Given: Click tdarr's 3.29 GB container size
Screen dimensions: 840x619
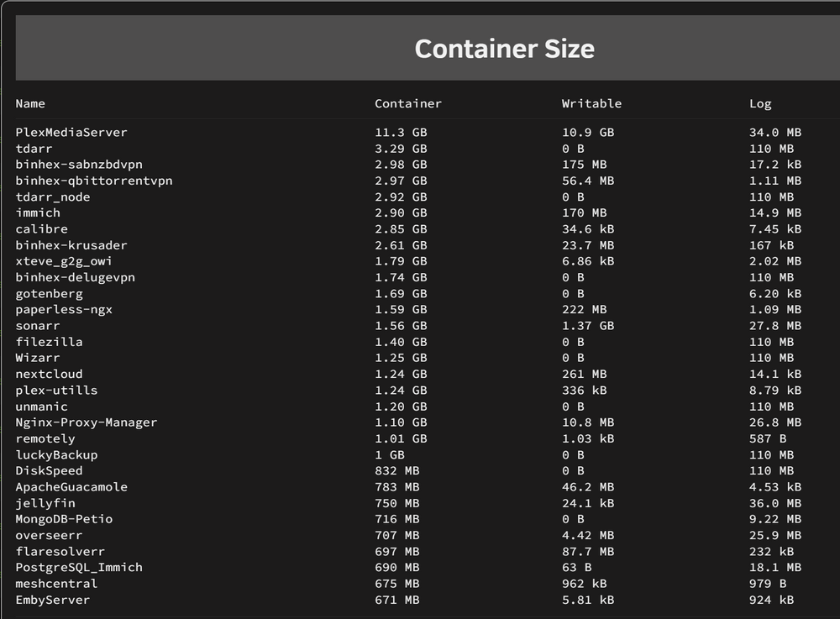Looking at the screenshot, I should pos(401,149).
